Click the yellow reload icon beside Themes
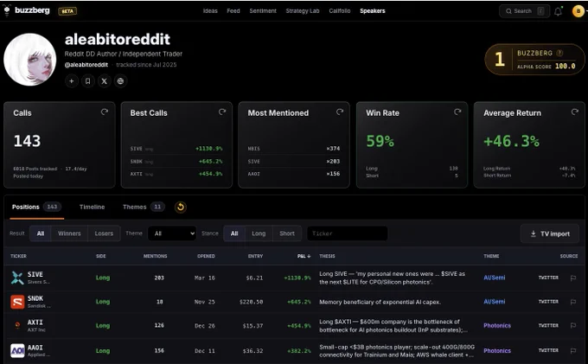This screenshot has width=588, height=364. 181,207
